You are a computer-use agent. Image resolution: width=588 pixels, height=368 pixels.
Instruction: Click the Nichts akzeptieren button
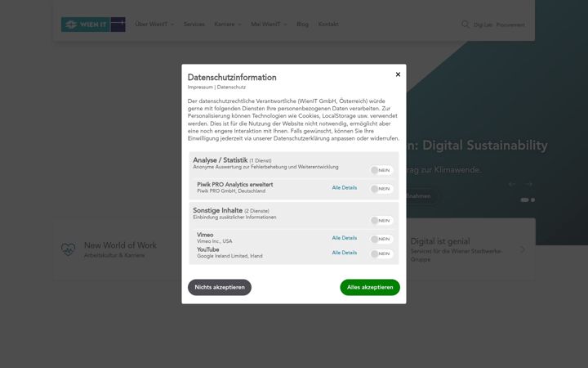[220, 287]
